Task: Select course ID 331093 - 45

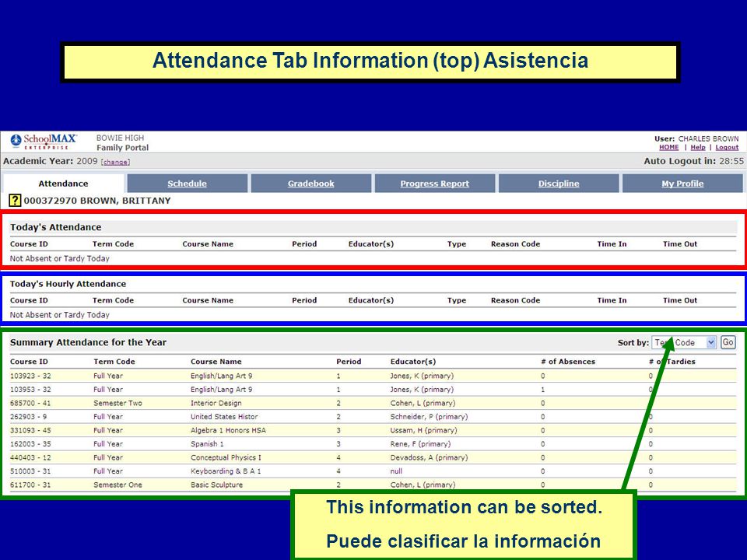Action: tap(30, 430)
